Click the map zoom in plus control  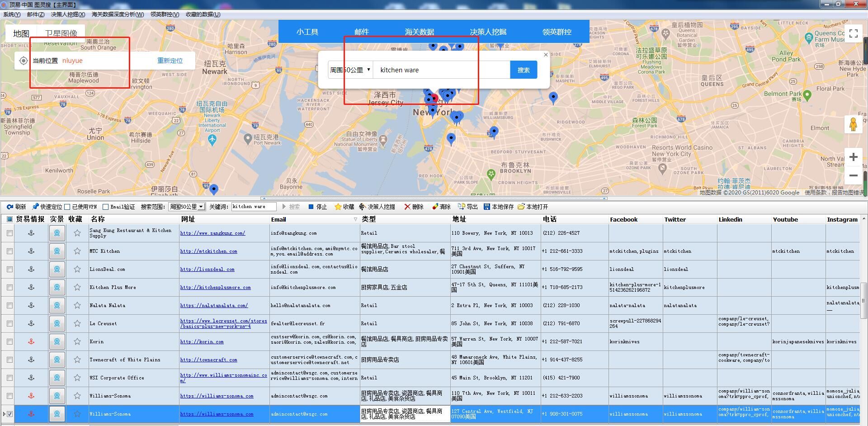tap(853, 157)
